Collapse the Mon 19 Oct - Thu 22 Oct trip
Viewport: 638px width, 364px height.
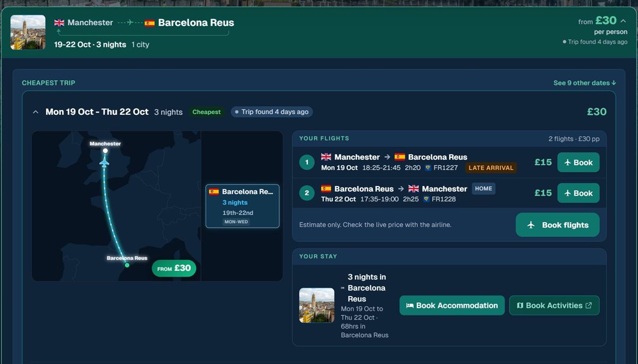point(36,112)
